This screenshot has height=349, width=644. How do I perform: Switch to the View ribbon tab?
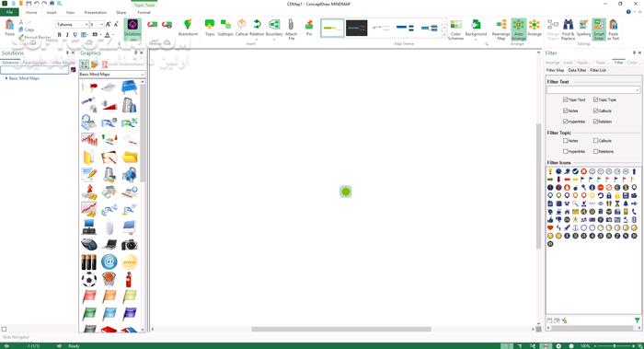(x=70, y=12)
